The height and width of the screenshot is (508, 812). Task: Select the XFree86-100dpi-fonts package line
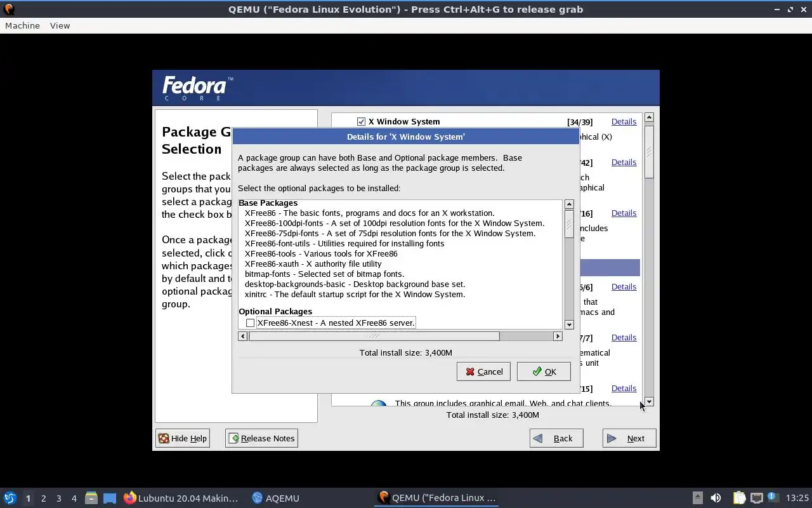(x=395, y=223)
